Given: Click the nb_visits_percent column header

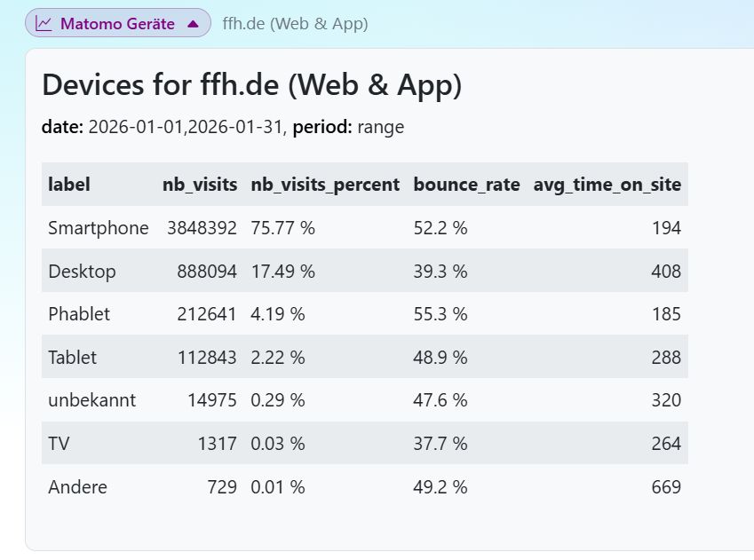Looking at the screenshot, I should point(325,185).
